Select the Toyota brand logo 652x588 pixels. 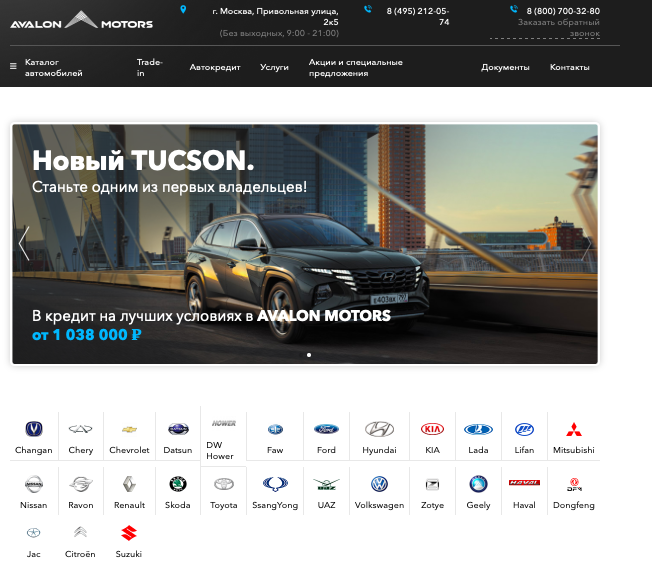pos(224,484)
